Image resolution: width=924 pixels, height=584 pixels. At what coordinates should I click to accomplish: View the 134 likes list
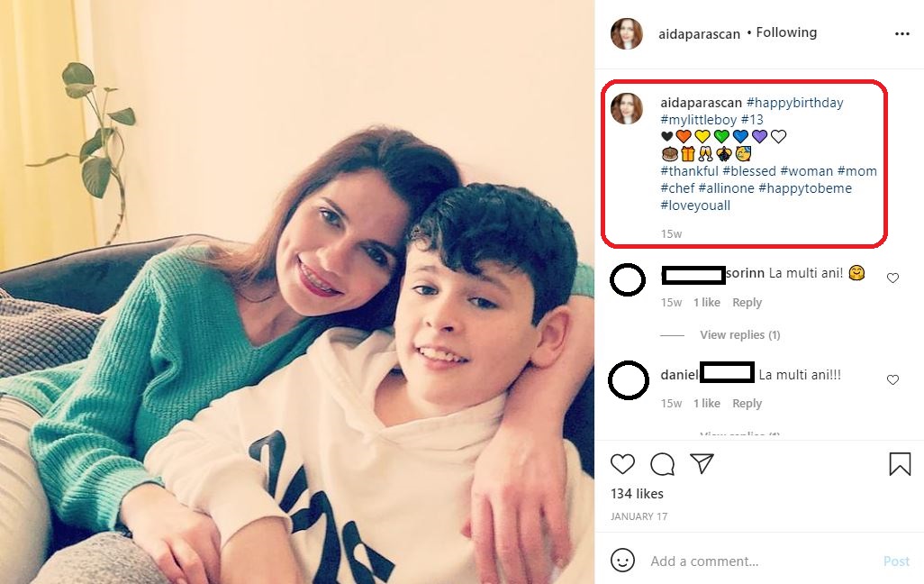point(637,494)
